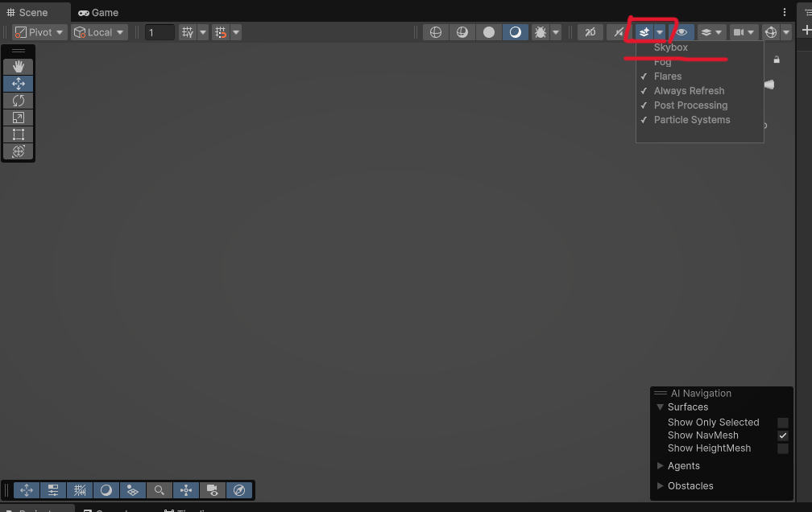Open the Pivot mode dropdown
Image resolution: width=812 pixels, height=512 pixels.
[x=39, y=32]
